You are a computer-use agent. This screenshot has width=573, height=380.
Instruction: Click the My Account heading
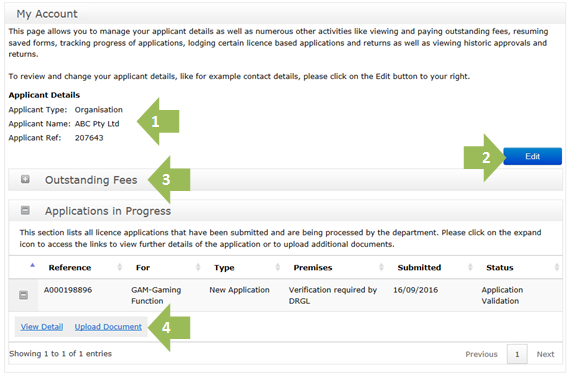click(x=47, y=14)
